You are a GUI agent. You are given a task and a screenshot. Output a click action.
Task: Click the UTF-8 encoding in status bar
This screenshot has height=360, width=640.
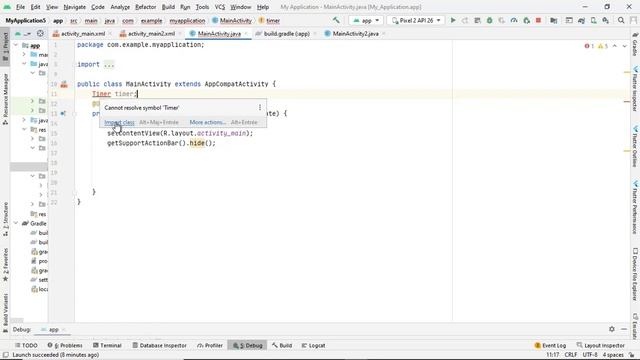point(590,355)
